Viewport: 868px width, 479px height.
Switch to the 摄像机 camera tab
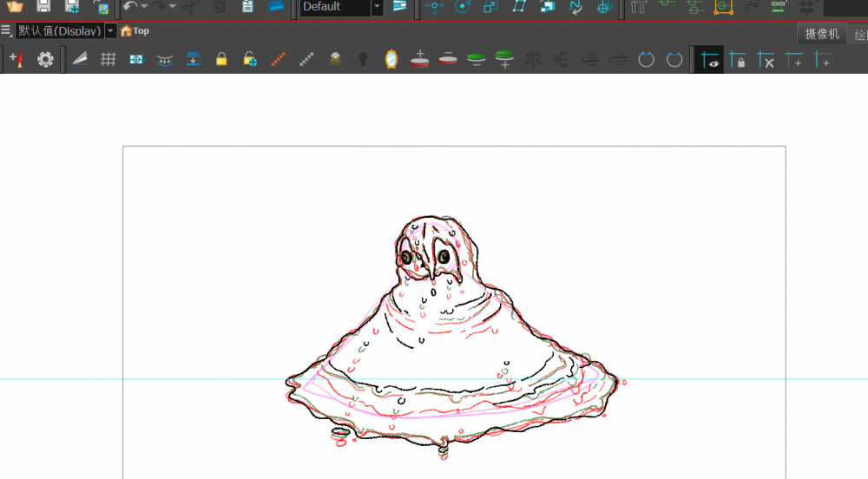[821, 34]
